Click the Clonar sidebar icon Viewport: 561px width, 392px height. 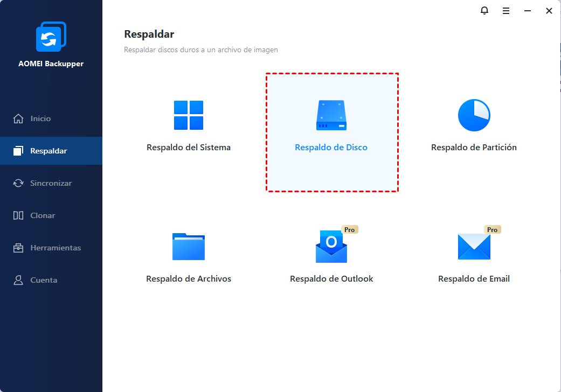tap(18, 215)
